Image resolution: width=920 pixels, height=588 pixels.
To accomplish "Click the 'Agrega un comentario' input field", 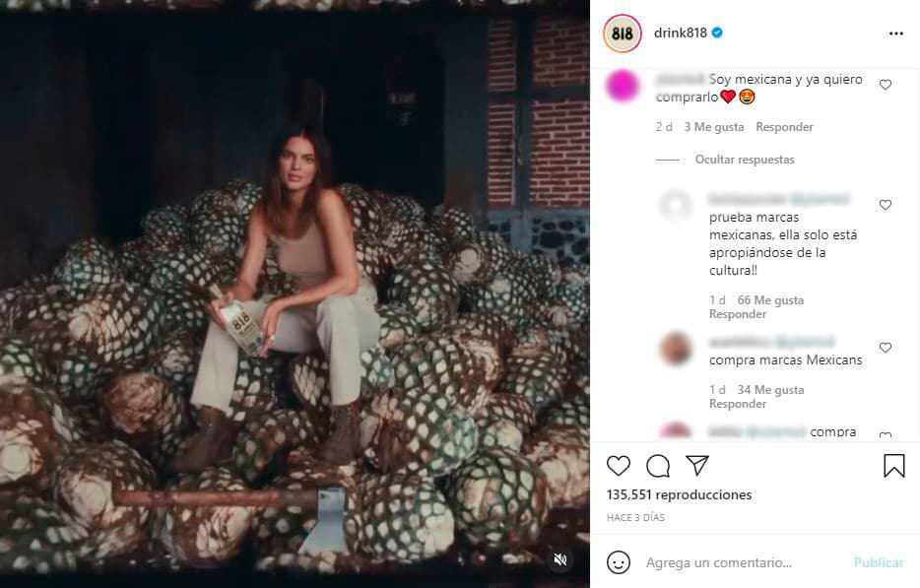I will (719, 562).
